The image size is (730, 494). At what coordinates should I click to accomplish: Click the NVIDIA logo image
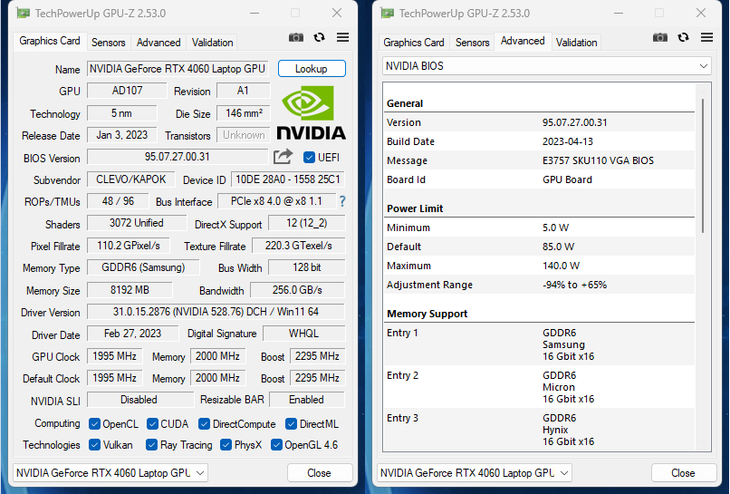tap(311, 112)
